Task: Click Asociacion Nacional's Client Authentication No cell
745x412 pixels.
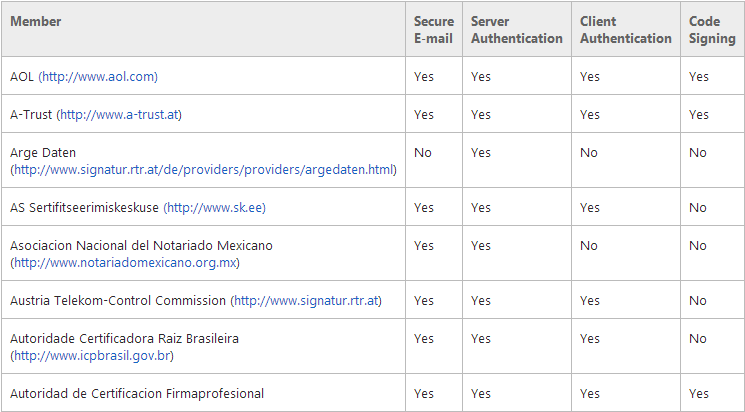Action: pyautogui.click(x=626, y=253)
